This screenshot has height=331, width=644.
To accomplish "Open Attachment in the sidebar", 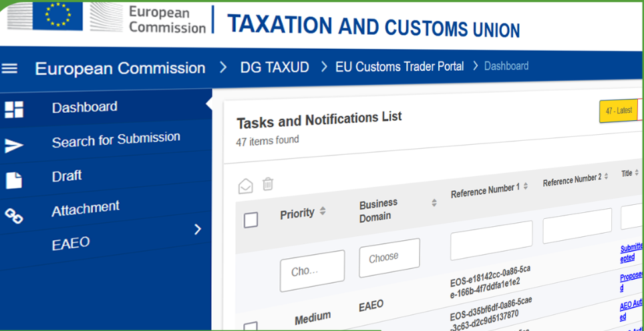I will (86, 208).
